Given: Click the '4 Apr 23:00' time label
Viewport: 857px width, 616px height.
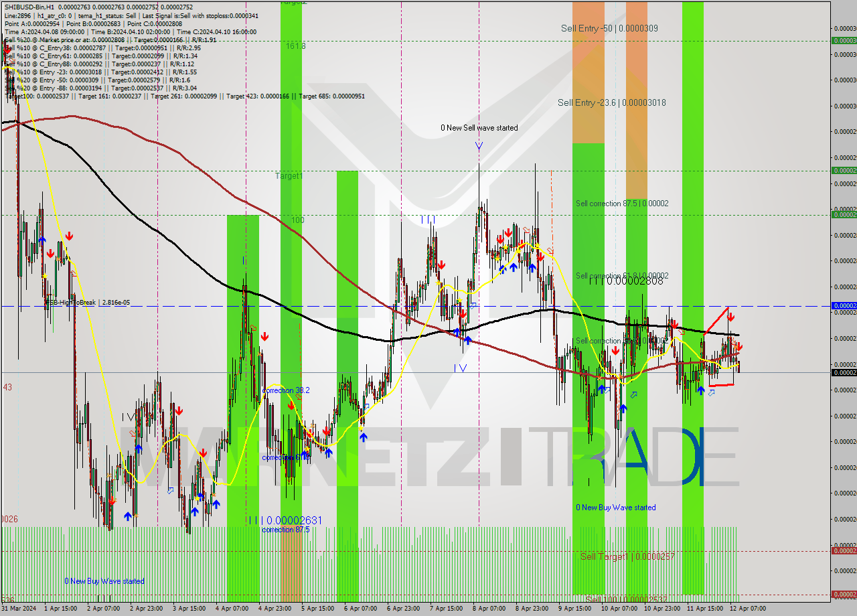Looking at the screenshot, I should point(277,609).
